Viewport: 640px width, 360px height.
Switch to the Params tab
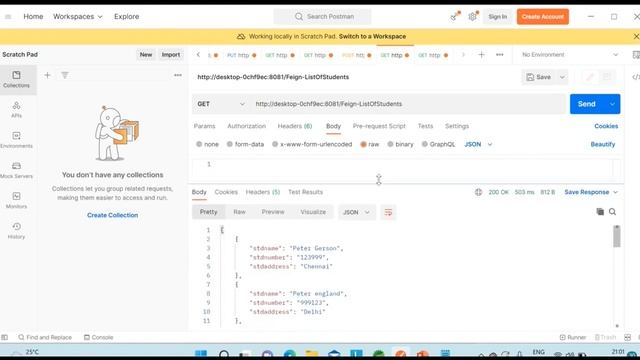(204, 126)
